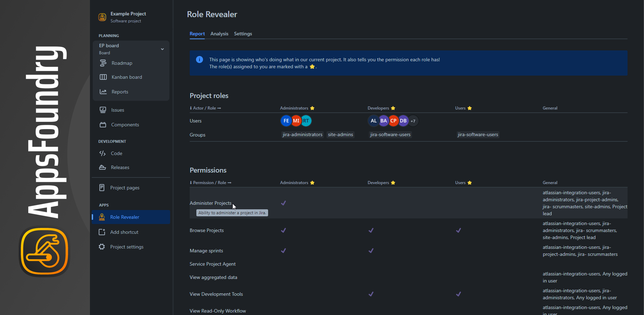Screen dimensions: 644x315
Task: Click the RT user avatar
Action: (x=306, y=121)
